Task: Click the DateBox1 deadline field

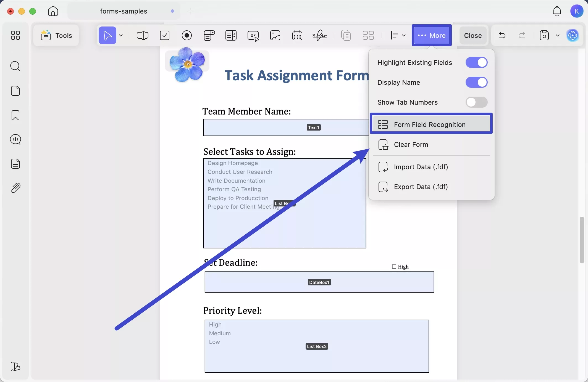Action: pos(319,282)
